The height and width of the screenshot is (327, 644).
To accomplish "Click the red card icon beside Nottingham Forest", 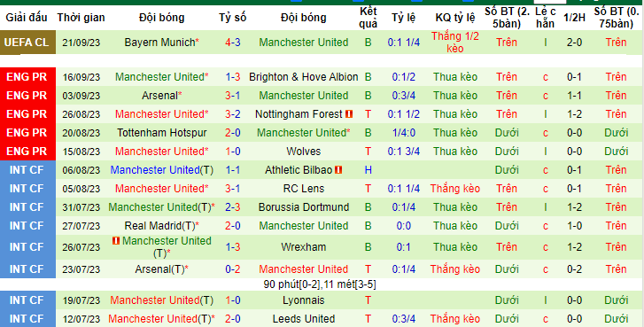I will pyautogui.click(x=349, y=114).
